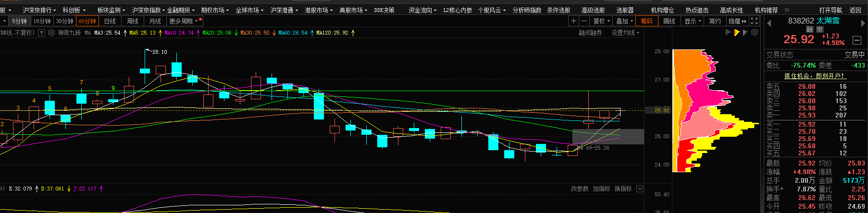
Task: Switch to 周线 weekly chart
Action: click(133, 21)
